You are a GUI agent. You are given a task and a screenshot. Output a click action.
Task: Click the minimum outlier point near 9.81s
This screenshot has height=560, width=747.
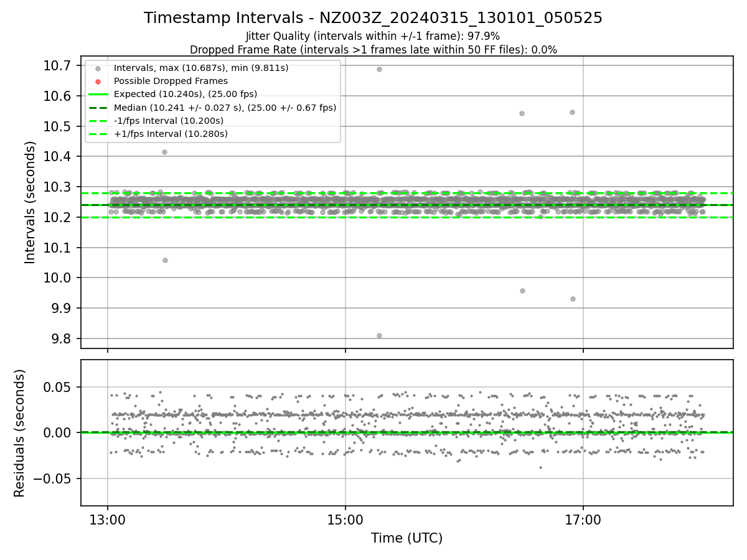(379, 335)
